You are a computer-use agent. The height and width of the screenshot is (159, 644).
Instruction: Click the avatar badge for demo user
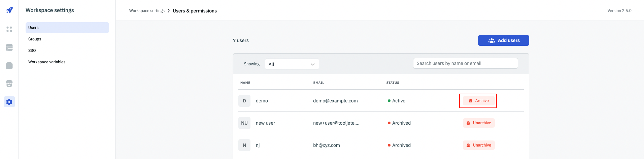pyautogui.click(x=244, y=101)
